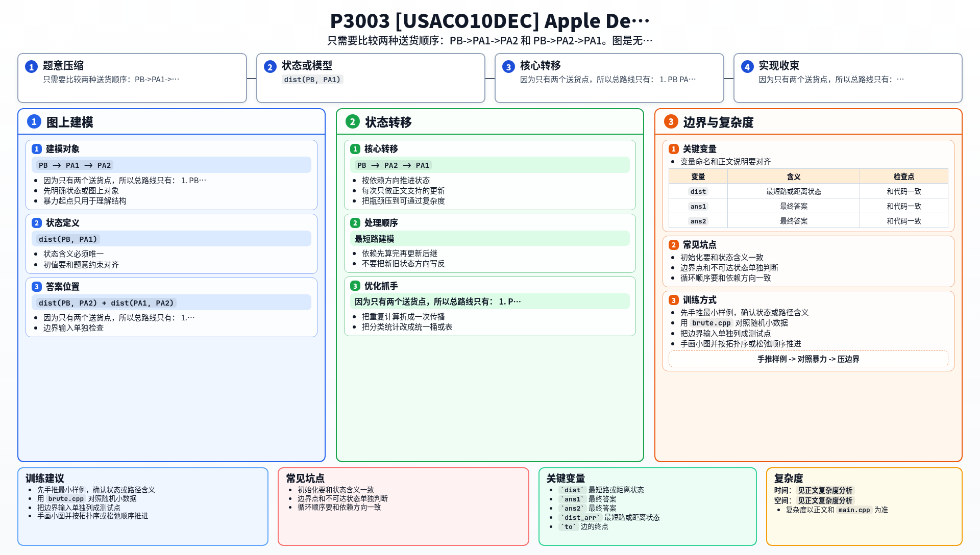Click the badge next to 优化抓手

355,286
